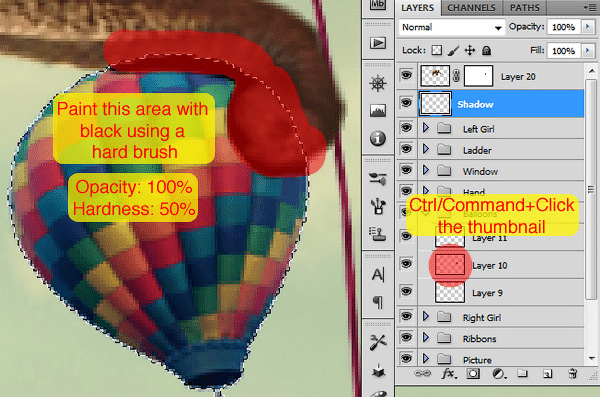Image resolution: width=600 pixels, height=397 pixels.
Task: Hide Layer 20 with its eye icon
Action: 406,75
